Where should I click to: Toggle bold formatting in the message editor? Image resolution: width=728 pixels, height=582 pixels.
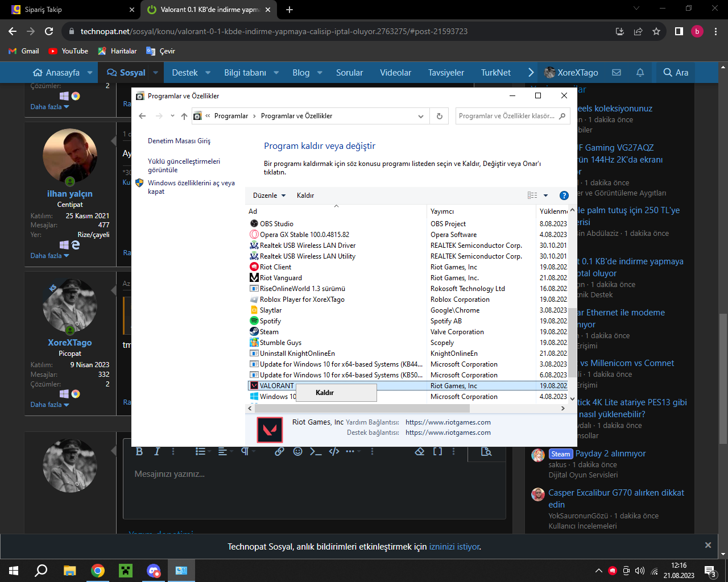coord(139,451)
